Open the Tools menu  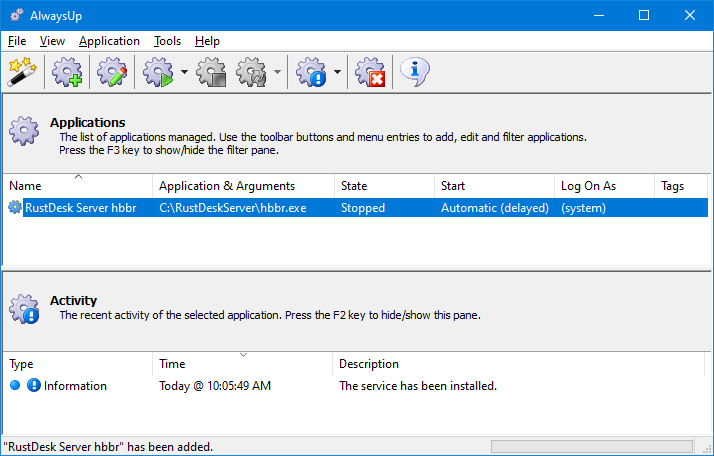pos(167,41)
